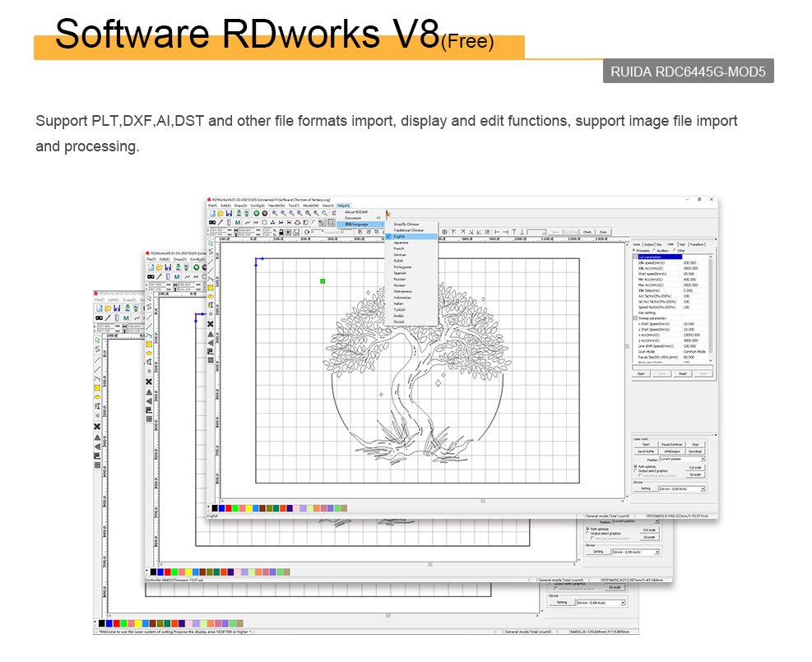812x662 pixels.
Task: Click the first zoom magnifier icon in front window
Action: point(275,213)
